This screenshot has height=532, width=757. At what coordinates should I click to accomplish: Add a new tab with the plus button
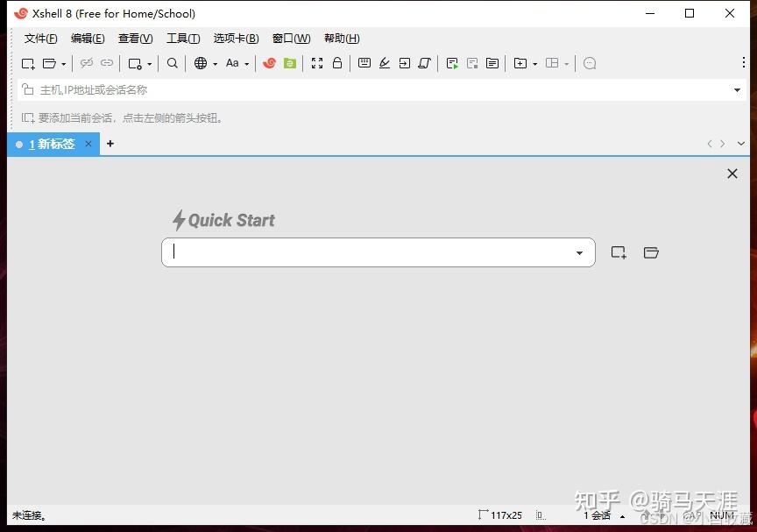tap(110, 144)
